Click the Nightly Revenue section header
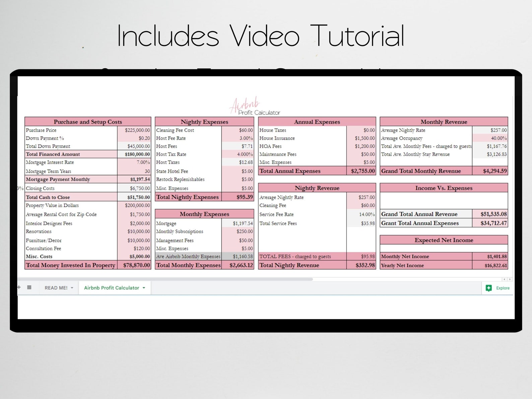The height and width of the screenshot is (399, 532). click(317, 188)
